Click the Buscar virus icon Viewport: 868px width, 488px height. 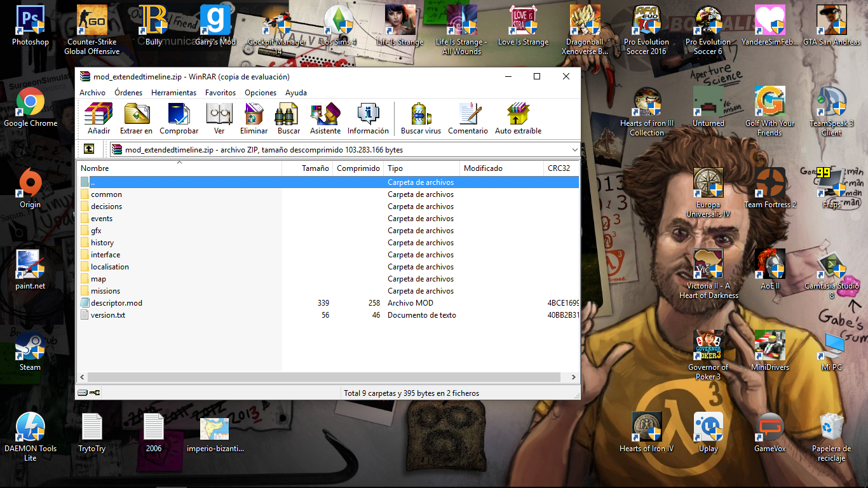tap(421, 119)
